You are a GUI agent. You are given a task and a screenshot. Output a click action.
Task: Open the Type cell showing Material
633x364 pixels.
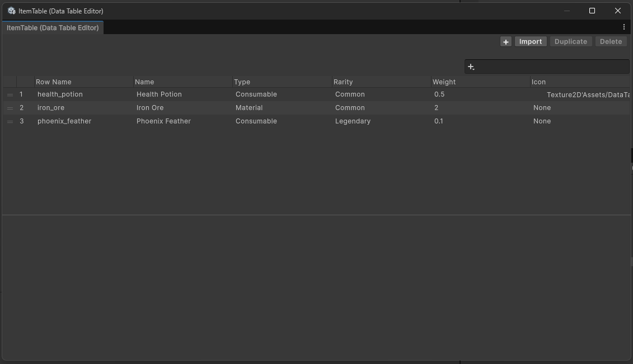[249, 108]
